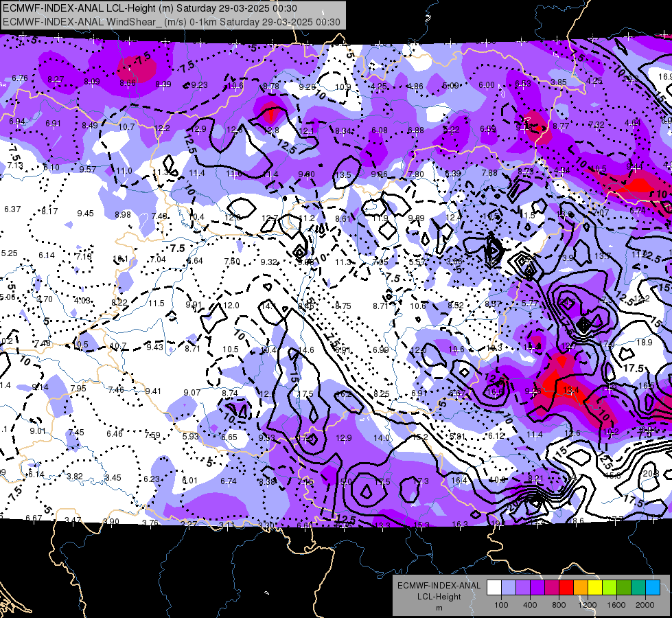Click the shear value 18.6
672x618 pixels.
click(576, 520)
